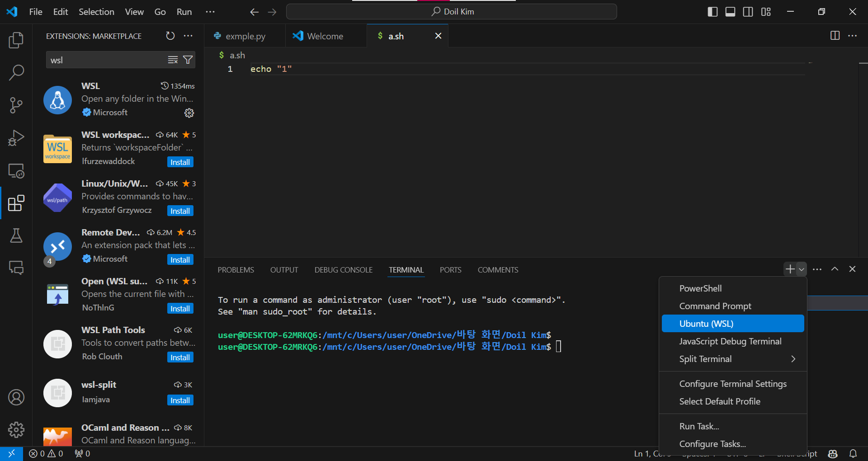868x461 pixels.
Task: Clear extensions search results
Action: [x=173, y=60]
